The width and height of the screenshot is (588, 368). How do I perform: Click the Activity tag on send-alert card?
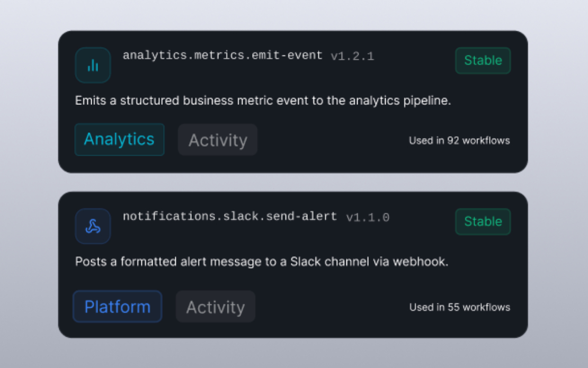[x=216, y=307]
